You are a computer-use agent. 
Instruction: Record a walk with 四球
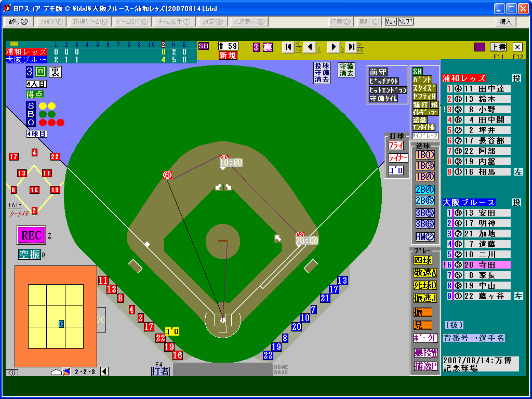coord(423,260)
